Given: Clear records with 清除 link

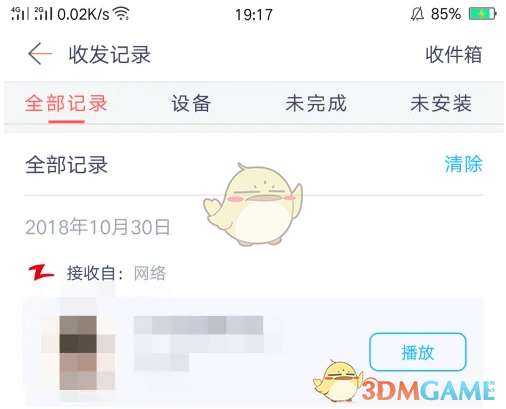Looking at the screenshot, I should (464, 164).
